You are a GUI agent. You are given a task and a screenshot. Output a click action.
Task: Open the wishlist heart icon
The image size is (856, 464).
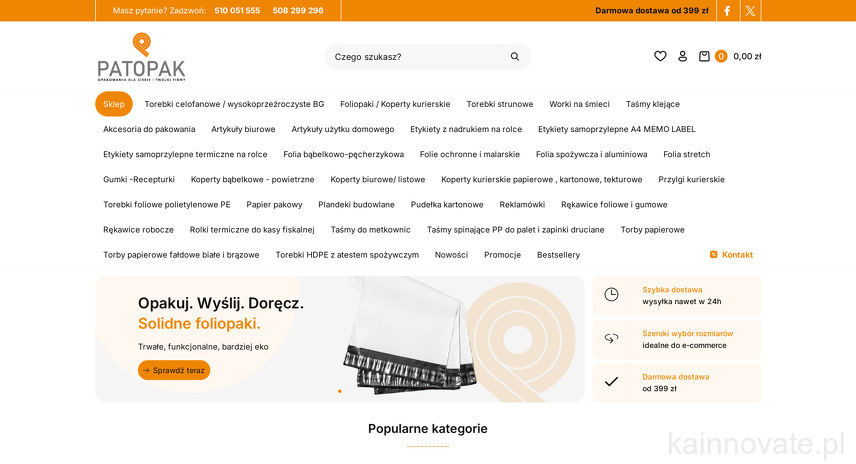click(x=660, y=56)
